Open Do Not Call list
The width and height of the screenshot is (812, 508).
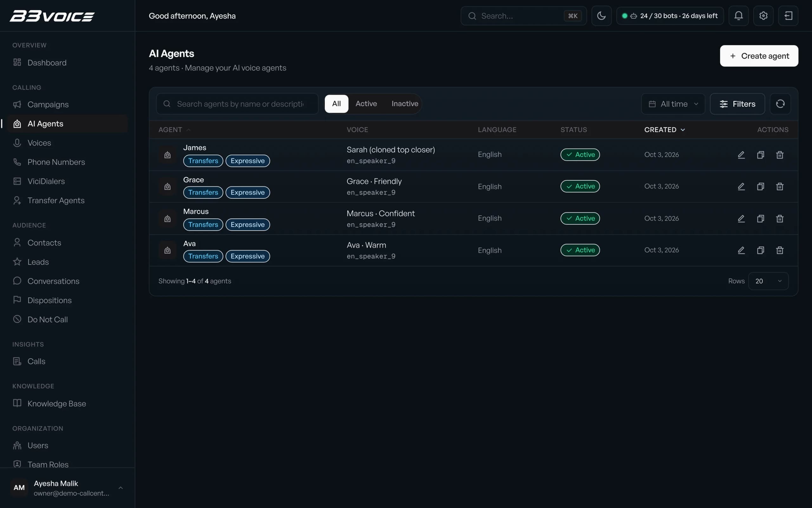click(67, 319)
